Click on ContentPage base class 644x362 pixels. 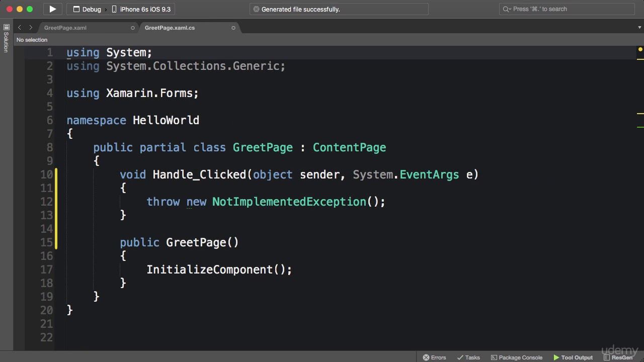[350, 147]
